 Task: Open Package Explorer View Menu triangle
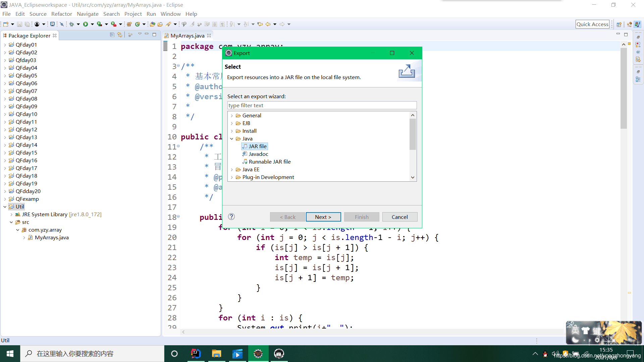(140, 34)
